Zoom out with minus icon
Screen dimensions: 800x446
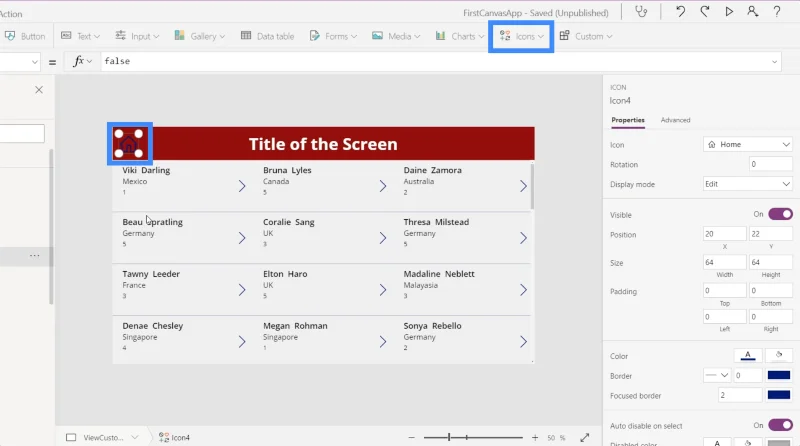(411, 438)
